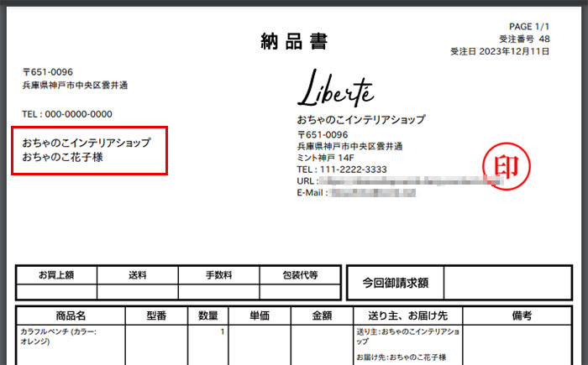The image size is (588, 365).
Task: Click the URL label in shop info
Action: point(307,181)
